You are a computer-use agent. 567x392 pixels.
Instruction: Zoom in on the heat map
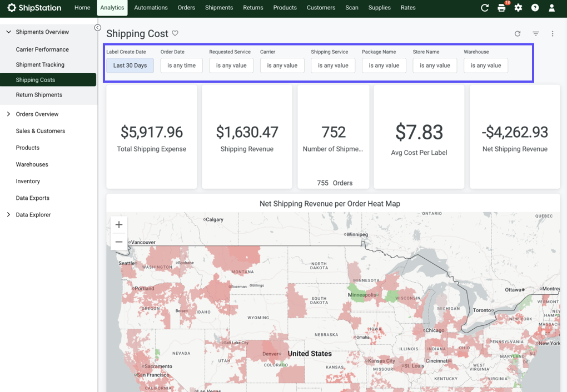(119, 225)
